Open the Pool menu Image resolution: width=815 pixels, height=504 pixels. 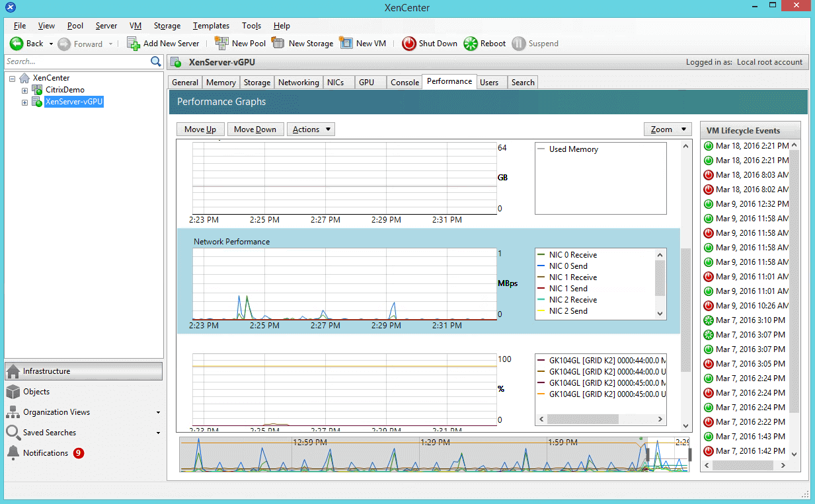tap(75, 26)
